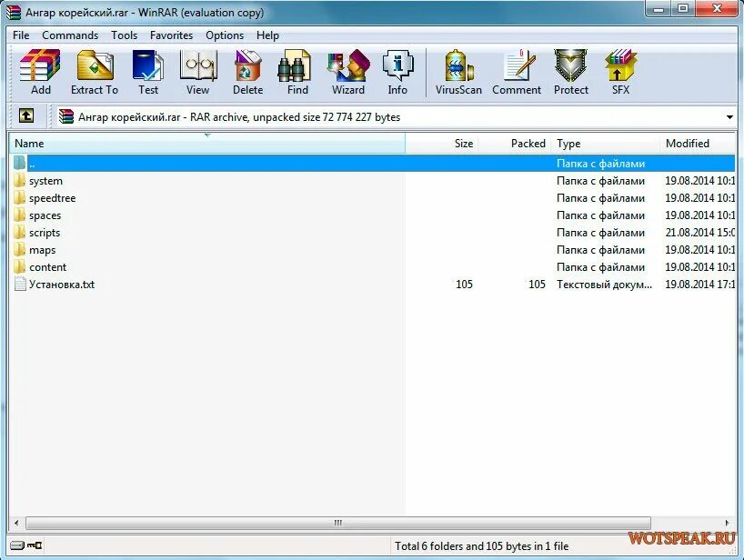Click the Установка.txt modified date cell
Image resolution: width=744 pixels, height=560 pixels.
tap(699, 284)
